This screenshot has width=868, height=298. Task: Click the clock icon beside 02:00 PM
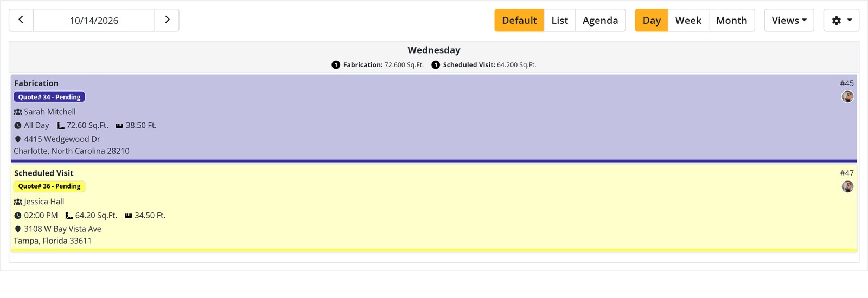pyautogui.click(x=18, y=216)
